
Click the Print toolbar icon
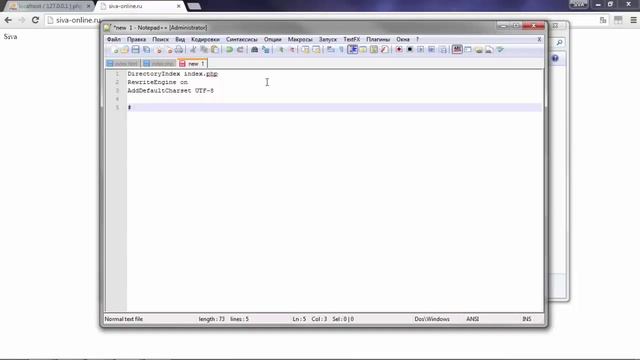click(179, 50)
